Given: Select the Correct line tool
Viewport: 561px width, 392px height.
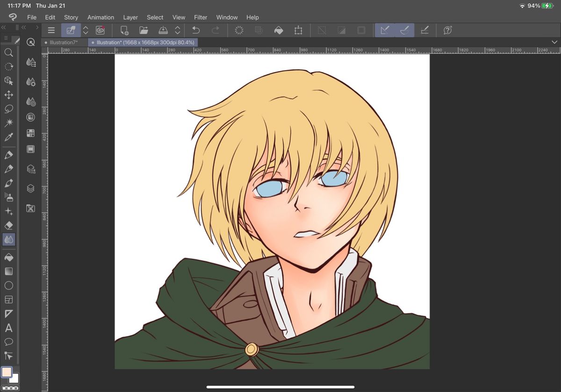Looking at the screenshot, I should 8,356.
